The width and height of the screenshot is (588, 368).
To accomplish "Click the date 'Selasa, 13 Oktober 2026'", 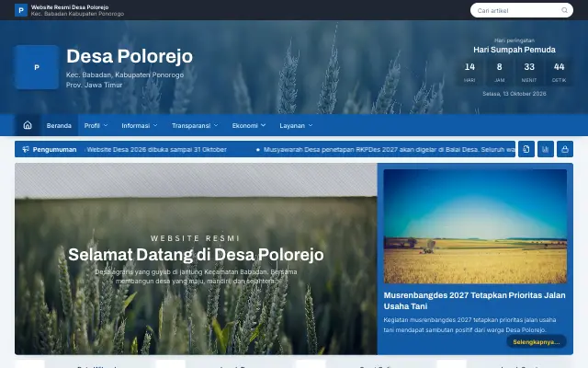I will pos(514,94).
